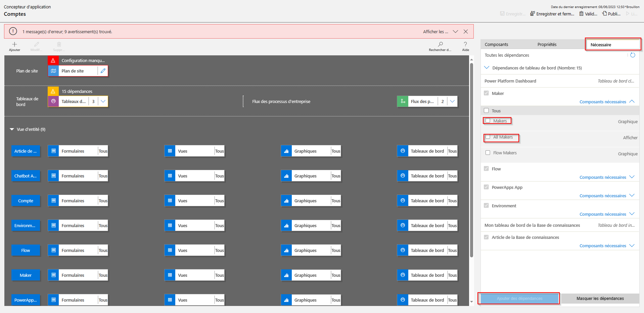Click Graphiques chart icon in PowerApp row
Viewport: 644px width, 313px height.
tap(286, 300)
